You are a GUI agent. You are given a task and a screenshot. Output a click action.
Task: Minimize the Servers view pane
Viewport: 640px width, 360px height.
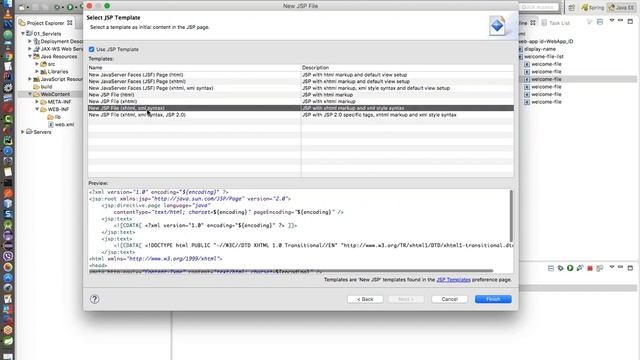pos(621,267)
